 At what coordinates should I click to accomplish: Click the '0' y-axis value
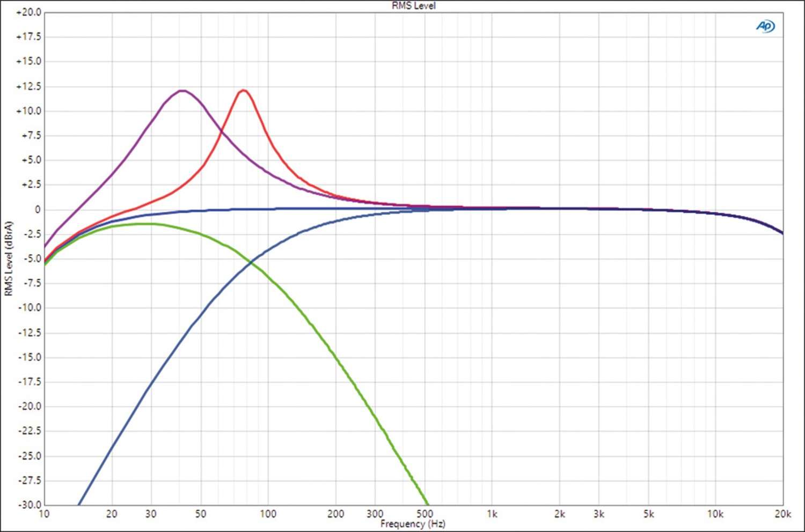pos(38,210)
